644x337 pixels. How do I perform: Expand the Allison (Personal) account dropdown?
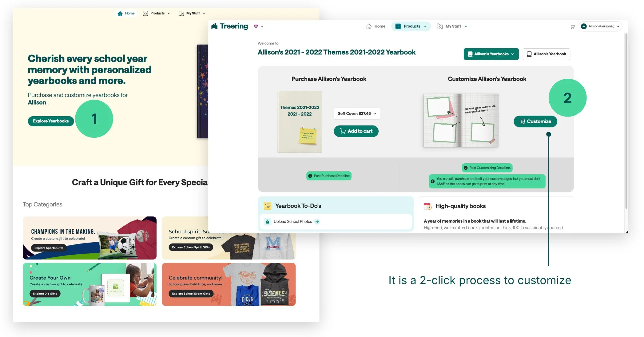tap(600, 26)
